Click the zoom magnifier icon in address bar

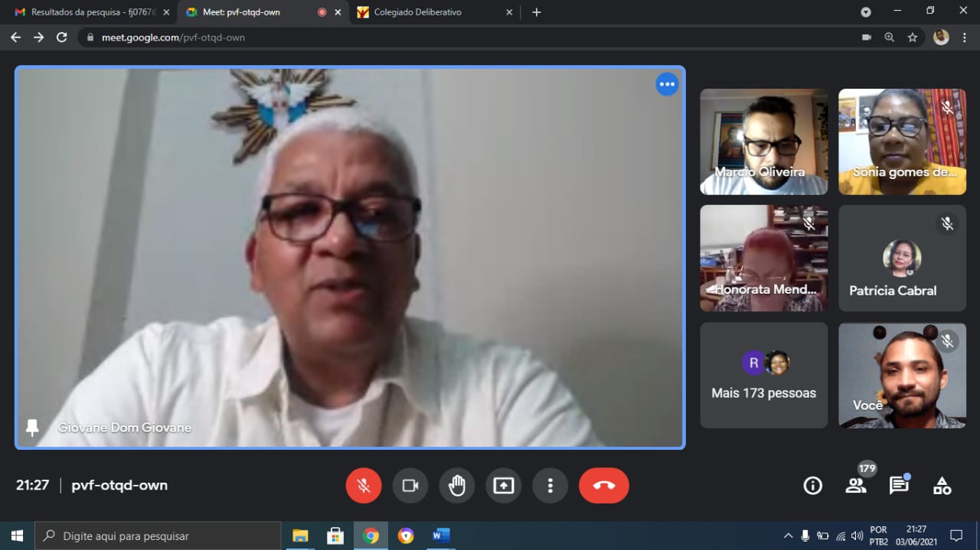tap(889, 37)
